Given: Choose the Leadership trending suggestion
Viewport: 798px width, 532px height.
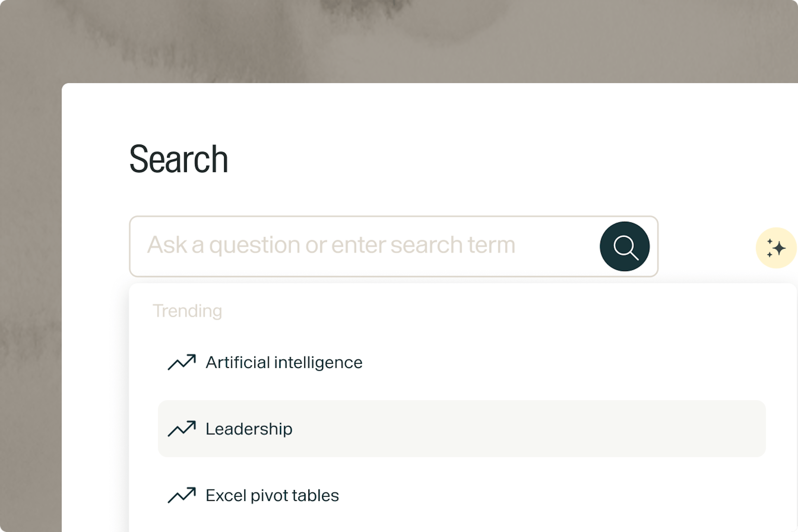Looking at the screenshot, I should coord(462,429).
